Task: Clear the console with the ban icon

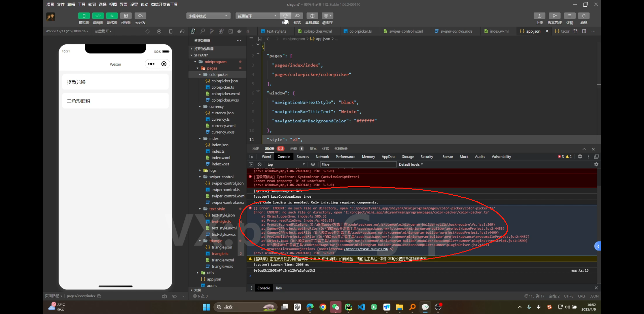Action: click(x=259, y=164)
